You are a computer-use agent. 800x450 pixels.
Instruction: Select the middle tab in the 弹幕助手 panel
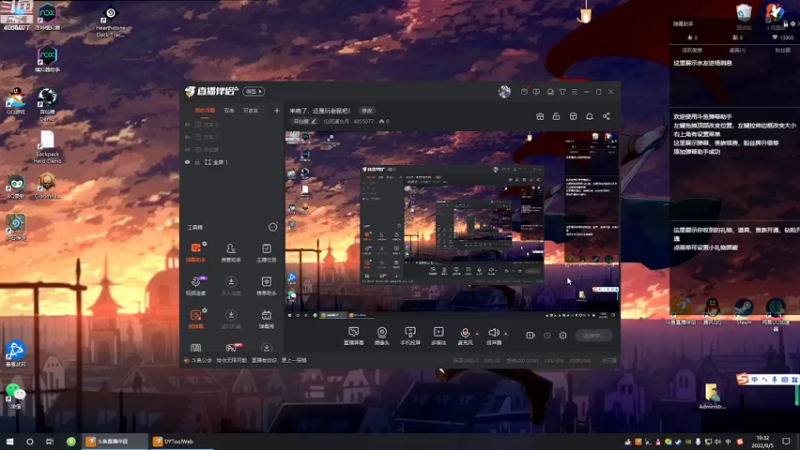click(x=737, y=50)
